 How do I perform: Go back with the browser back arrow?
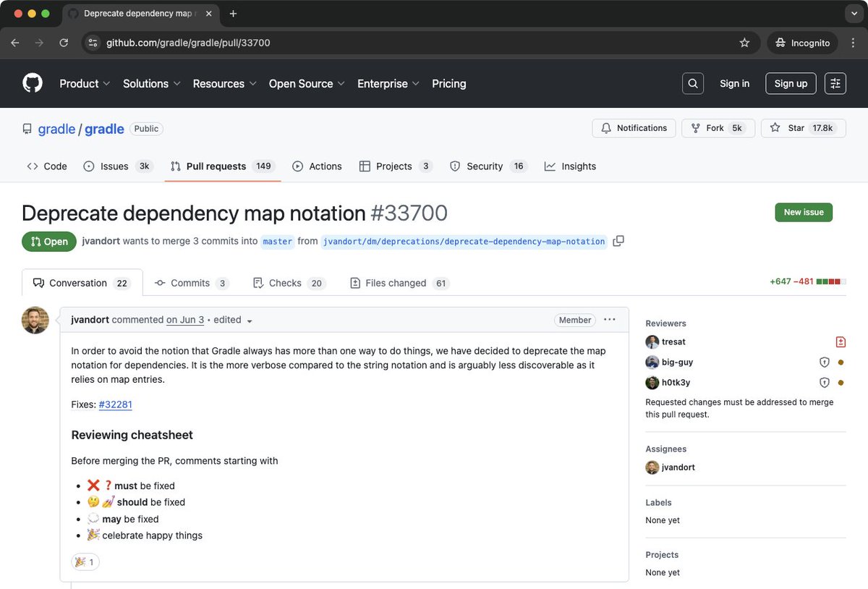[15, 43]
